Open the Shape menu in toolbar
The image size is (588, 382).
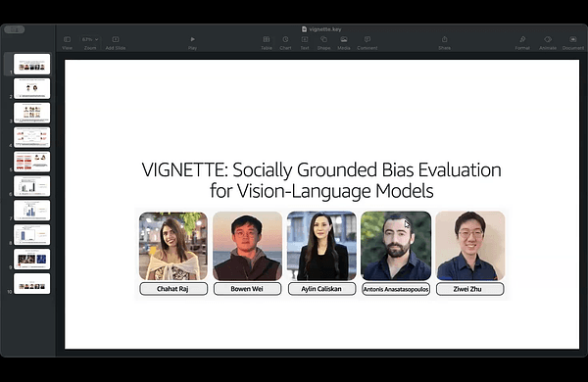pos(323,43)
